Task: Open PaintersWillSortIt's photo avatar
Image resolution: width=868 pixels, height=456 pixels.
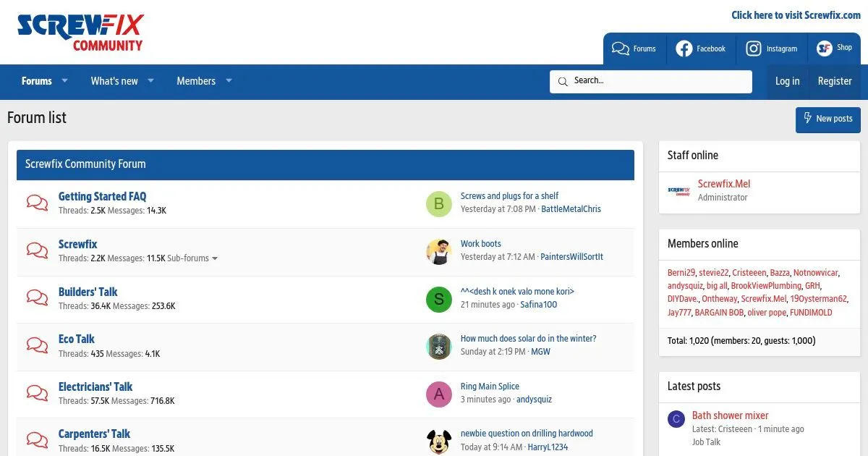Action: coord(438,252)
